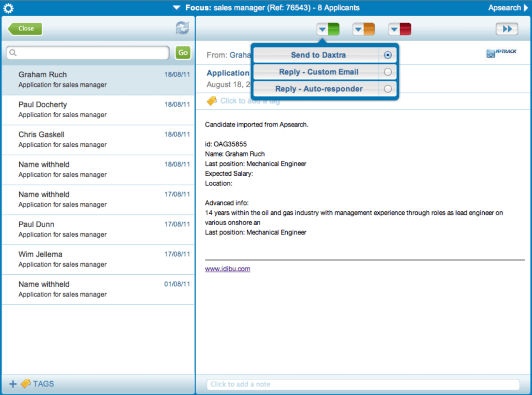Skip to next applicant with fast-forward button

507,29
